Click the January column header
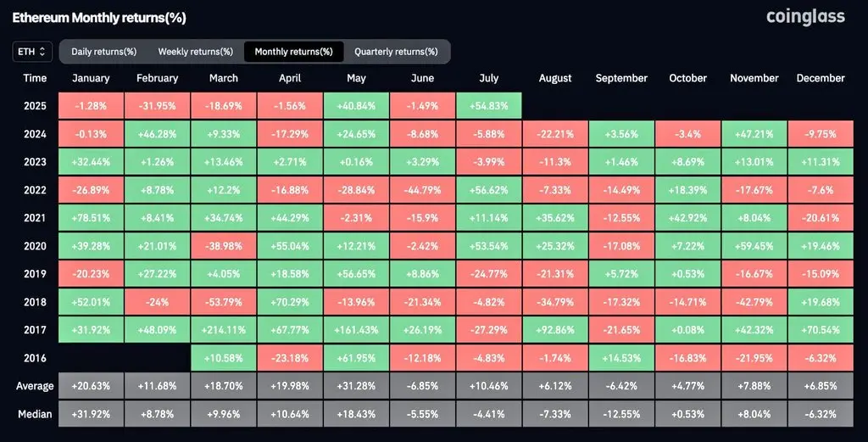868x442 pixels. click(91, 78)
